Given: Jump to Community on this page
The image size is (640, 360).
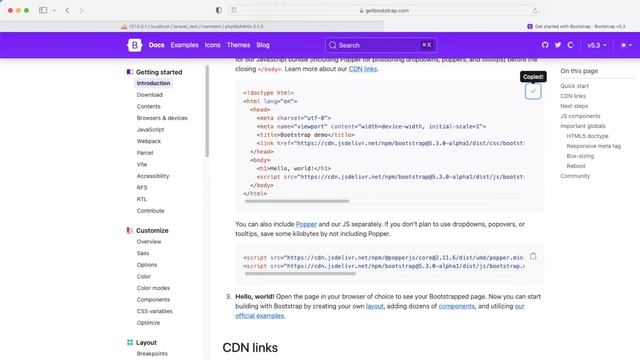Looking at the screenshot, I should [575, 176].
